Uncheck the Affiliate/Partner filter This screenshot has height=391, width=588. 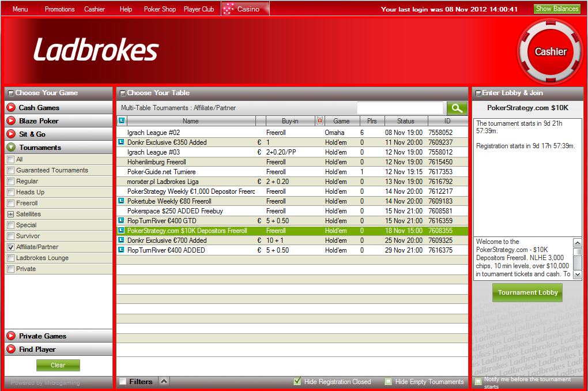pos(11,247)
